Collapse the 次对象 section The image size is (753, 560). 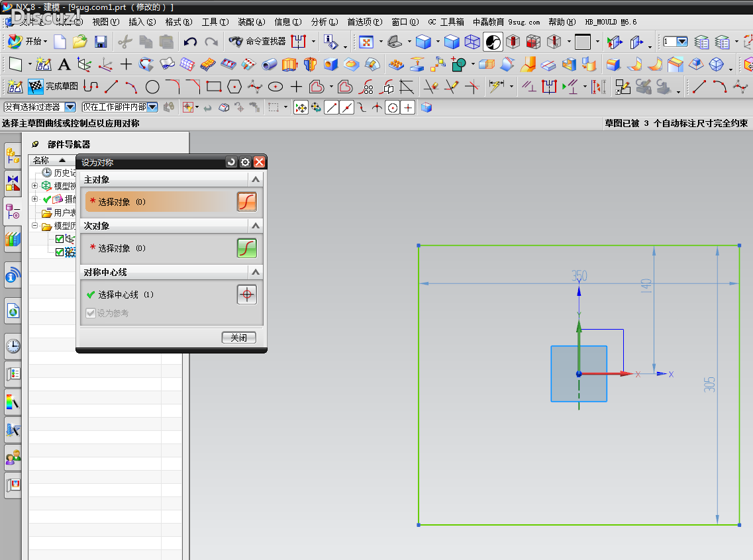pyautogui.click(x=256, y=226)
